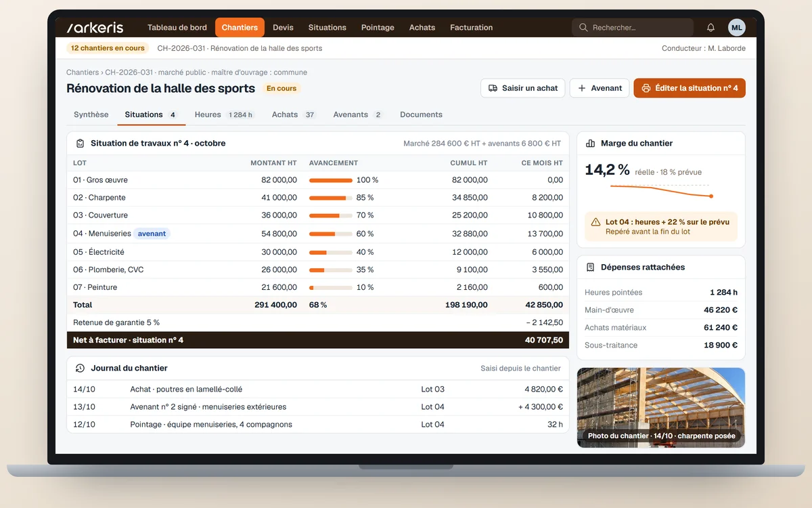
Task: Open the notifications bell
Action: point(710,28)
